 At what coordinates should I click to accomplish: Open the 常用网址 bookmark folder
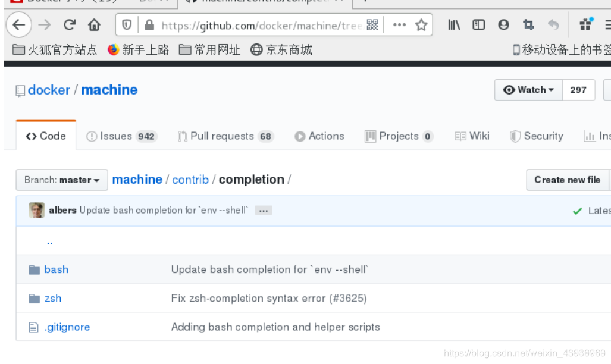pyautogui.click(x=209, y=50)
